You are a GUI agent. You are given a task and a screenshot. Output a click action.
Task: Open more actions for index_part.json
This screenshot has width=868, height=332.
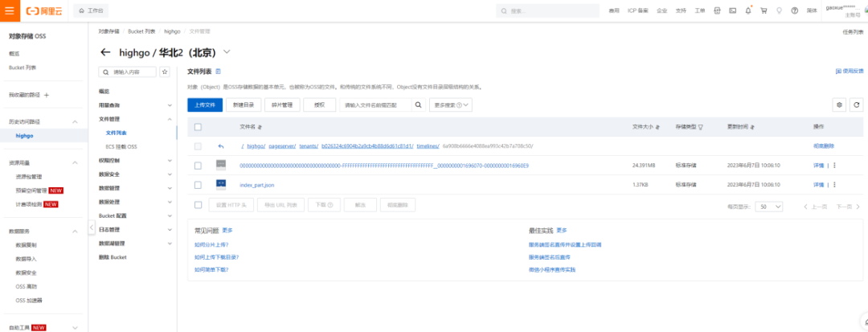[834, 185]
